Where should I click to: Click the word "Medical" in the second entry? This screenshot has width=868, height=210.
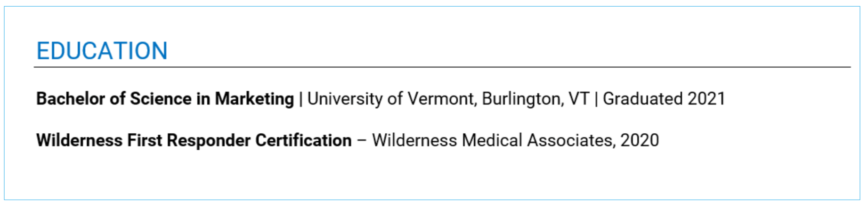(492, 140)
